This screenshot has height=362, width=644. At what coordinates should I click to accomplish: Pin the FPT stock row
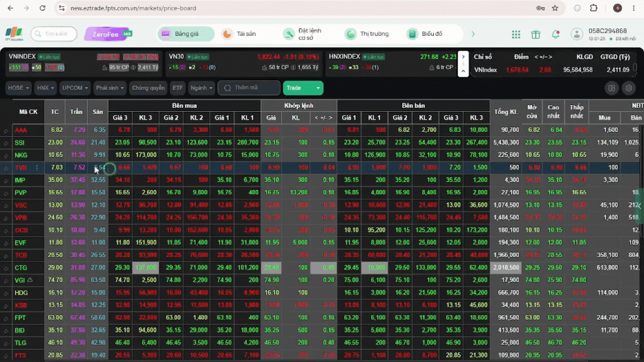pyautogui.click(x=6, y=318)
